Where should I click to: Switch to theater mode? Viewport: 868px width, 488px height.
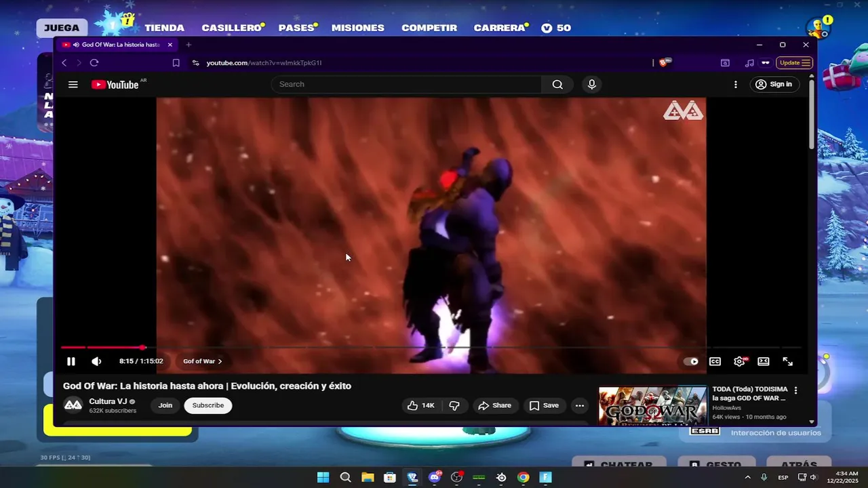pyautogui.click(x=764, y=361)
